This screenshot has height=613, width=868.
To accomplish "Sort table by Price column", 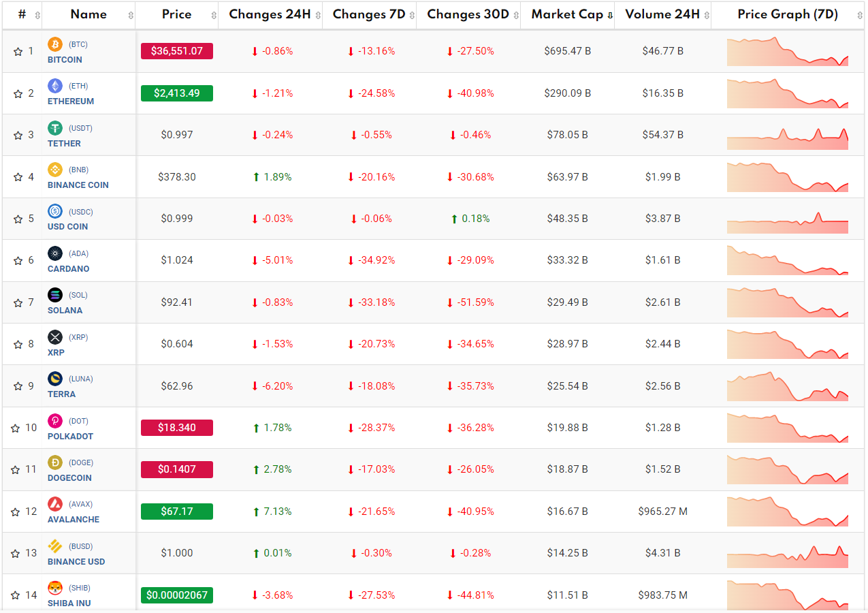I will coord(177,14).
